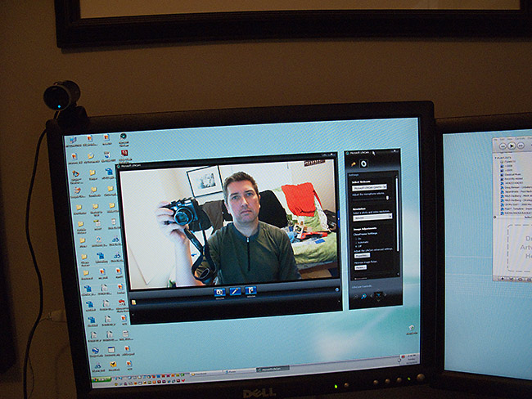Click the record video button

point(250,290)
